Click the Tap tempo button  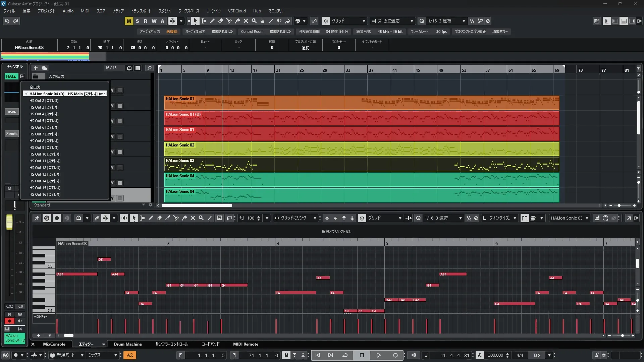(537, 355)
